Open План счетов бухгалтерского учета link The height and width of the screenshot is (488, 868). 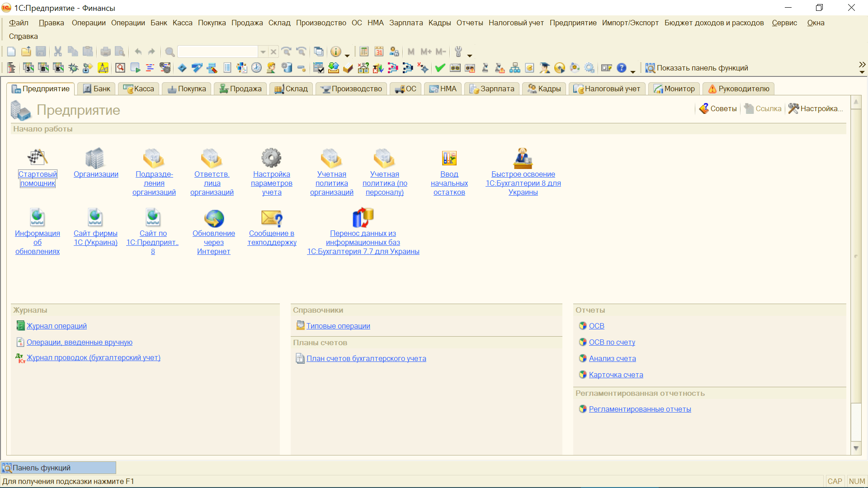(366, 358)
